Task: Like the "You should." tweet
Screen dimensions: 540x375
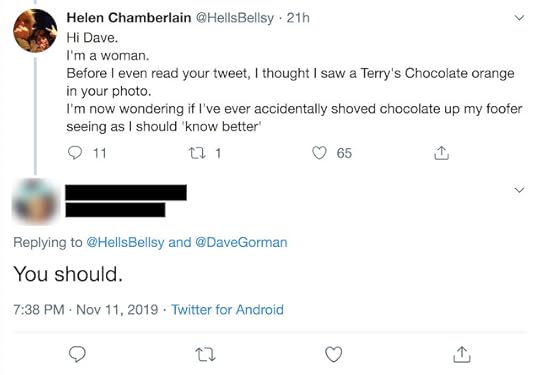Action: coord(334,354)
